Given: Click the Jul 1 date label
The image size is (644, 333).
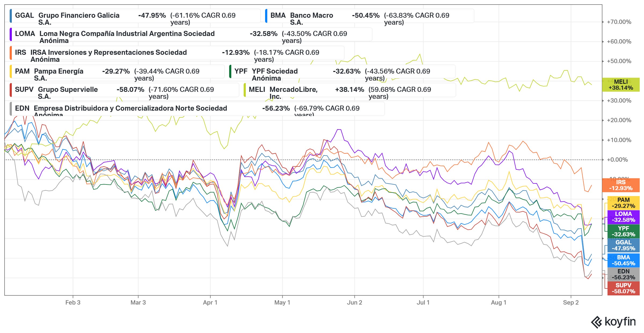Looking at the screenshot, I should [423, 303].
